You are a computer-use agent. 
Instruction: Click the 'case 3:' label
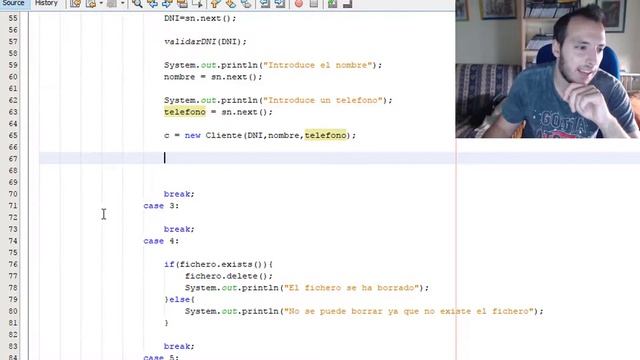pyautogui.click(x=161, y=206)
